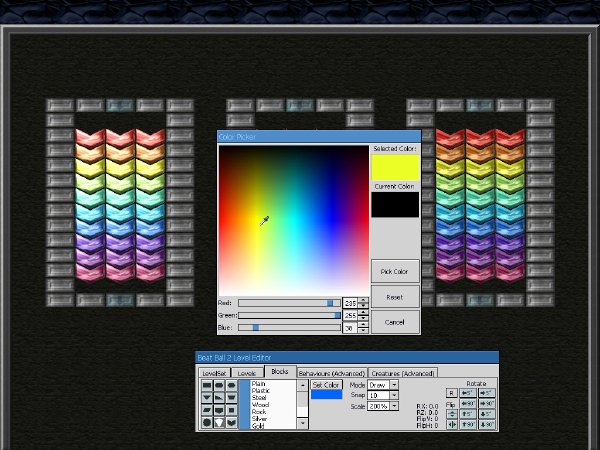
Task: Rotate up by 5 degrees
Action: click(468, 414)
